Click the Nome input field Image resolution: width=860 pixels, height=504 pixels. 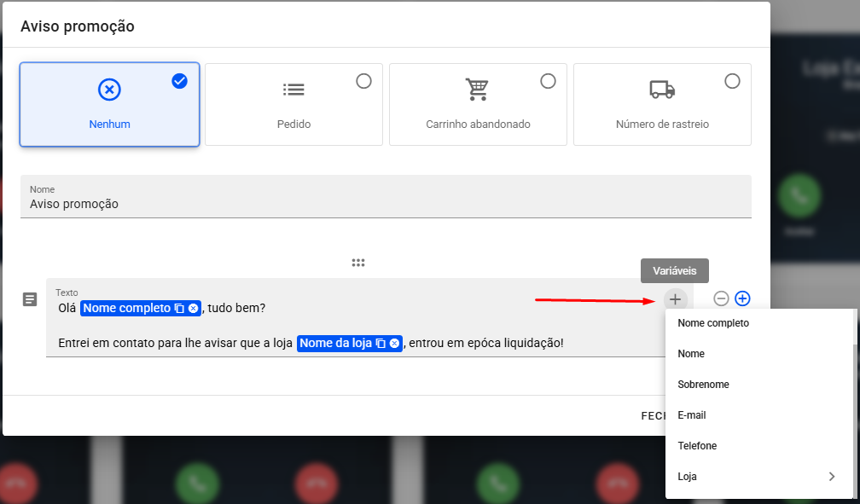click(x=386, y=205)
